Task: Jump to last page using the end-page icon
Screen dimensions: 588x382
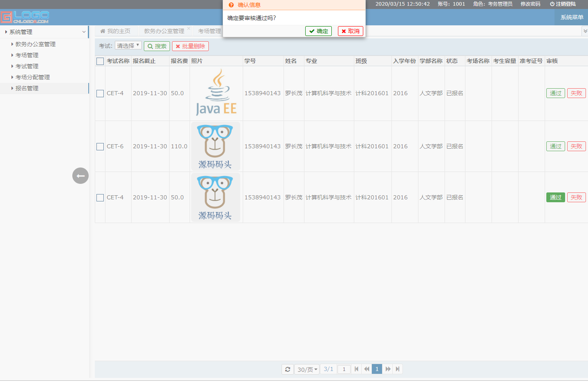Action: coord(398,369)
